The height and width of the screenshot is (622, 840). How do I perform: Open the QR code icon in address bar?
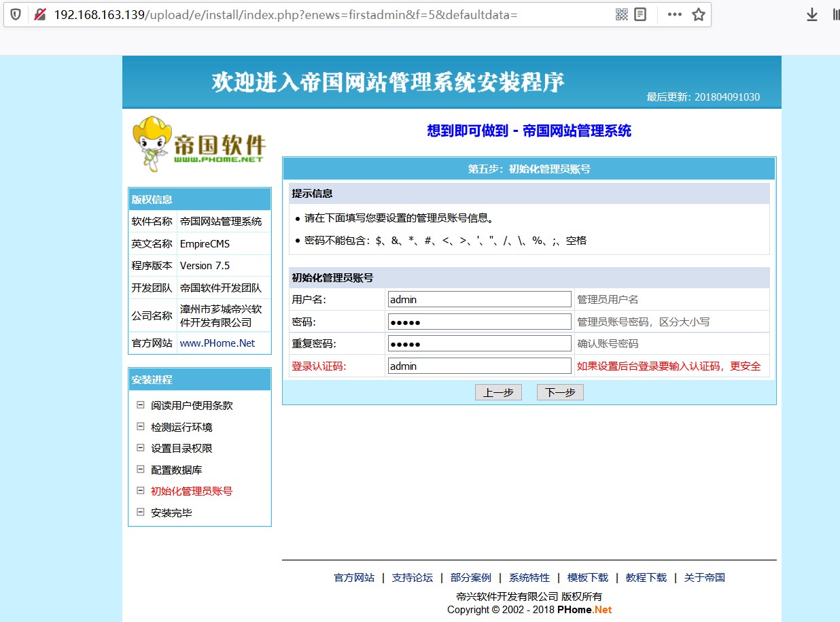621,14
